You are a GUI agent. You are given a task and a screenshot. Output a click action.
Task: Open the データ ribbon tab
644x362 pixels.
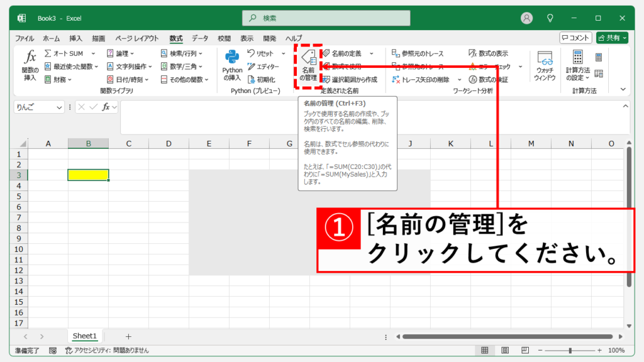tap(200, 38)
